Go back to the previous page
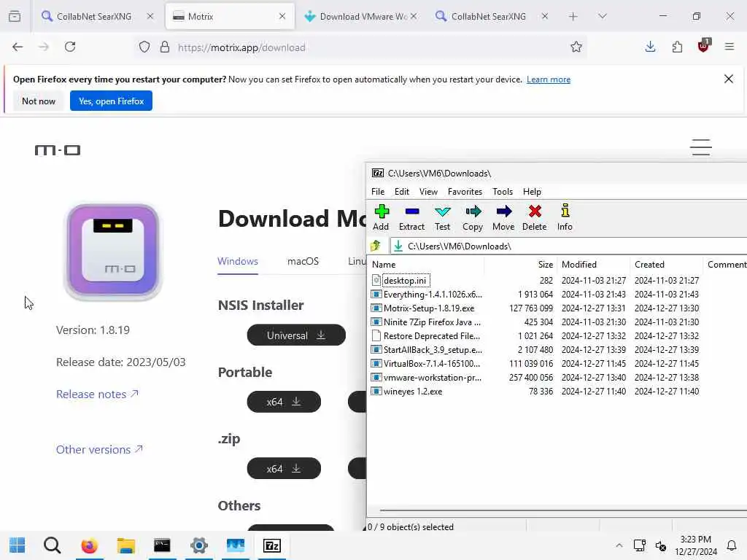 click(18, 47)
